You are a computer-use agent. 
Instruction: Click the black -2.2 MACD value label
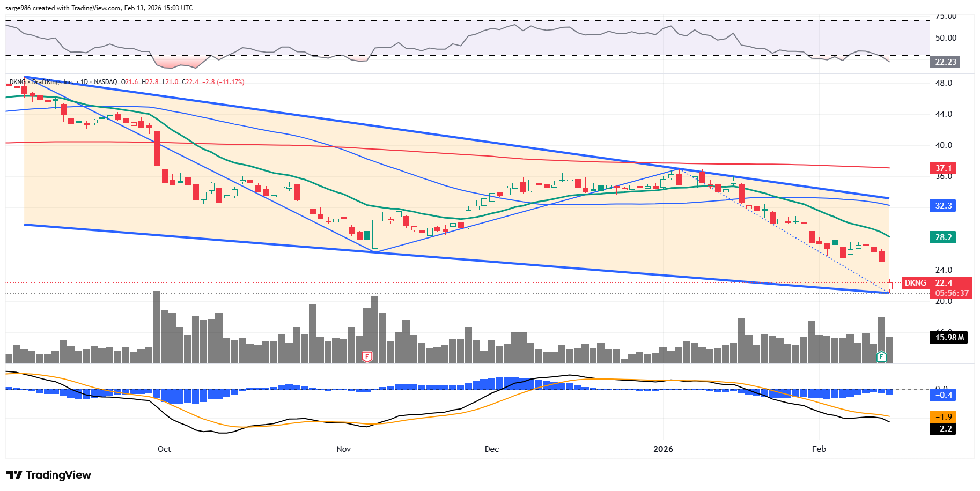click(x=943, y=429)
